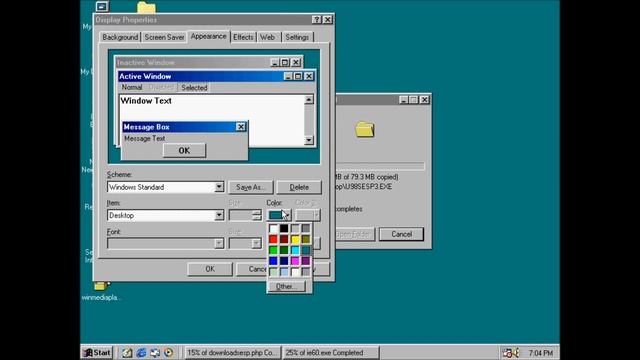
Task: Click tray icon left of the speaker
Action: click(507, 353)
